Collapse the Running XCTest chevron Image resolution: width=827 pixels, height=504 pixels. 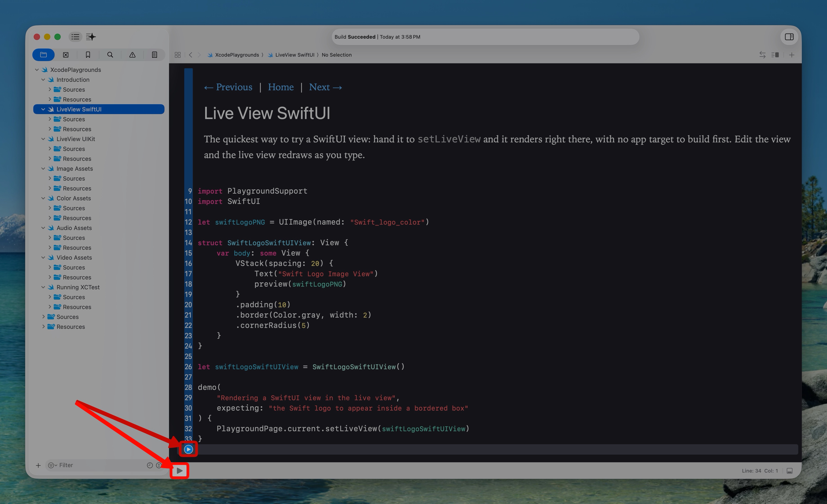(43, 287)
